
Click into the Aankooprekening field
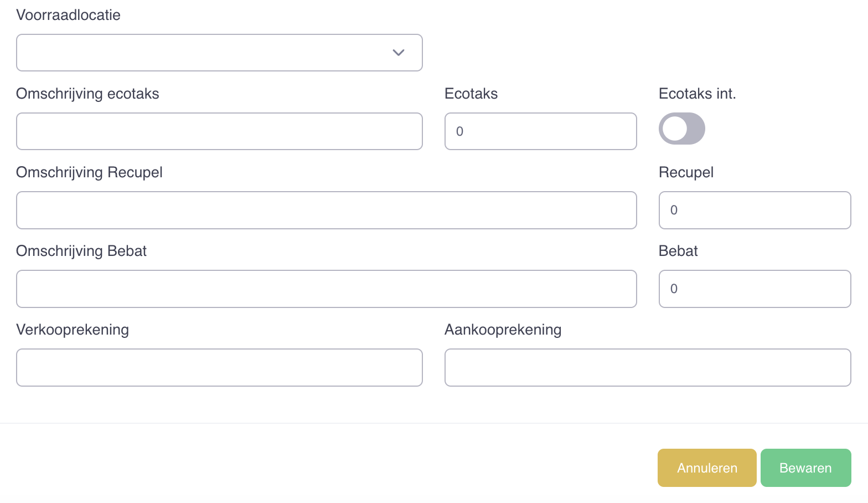(x=648, y=367)
